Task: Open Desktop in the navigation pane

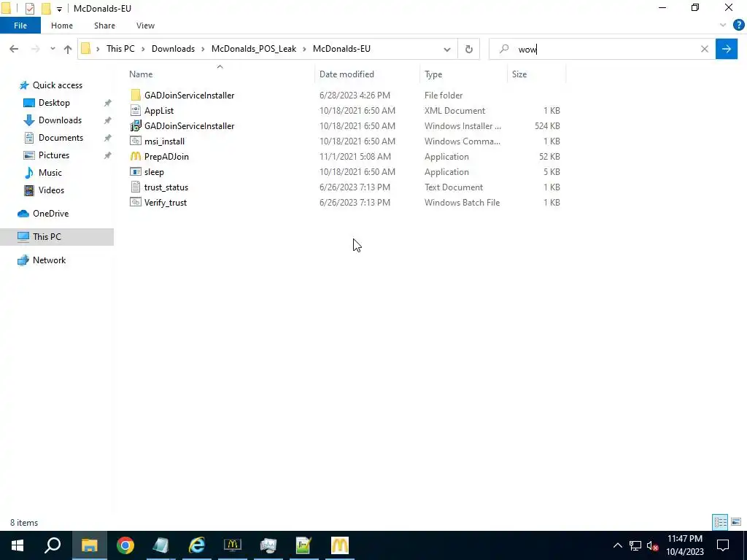Action: pyautogui.click(x=54, y=103)
